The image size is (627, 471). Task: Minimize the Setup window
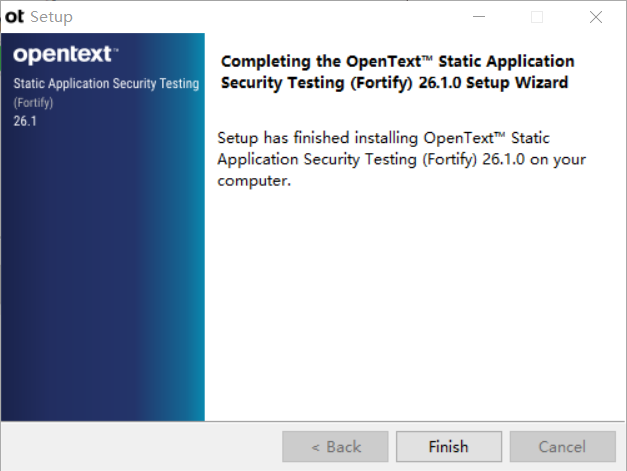(479, 17)
